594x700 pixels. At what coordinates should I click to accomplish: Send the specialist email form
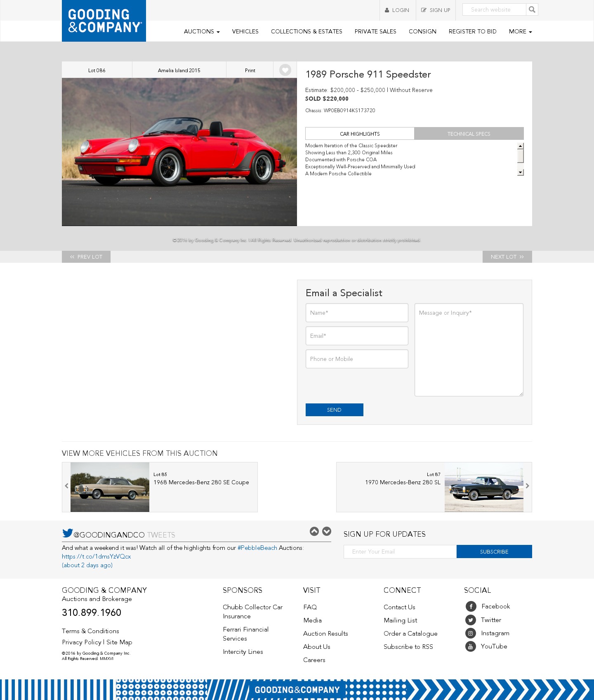335,410
